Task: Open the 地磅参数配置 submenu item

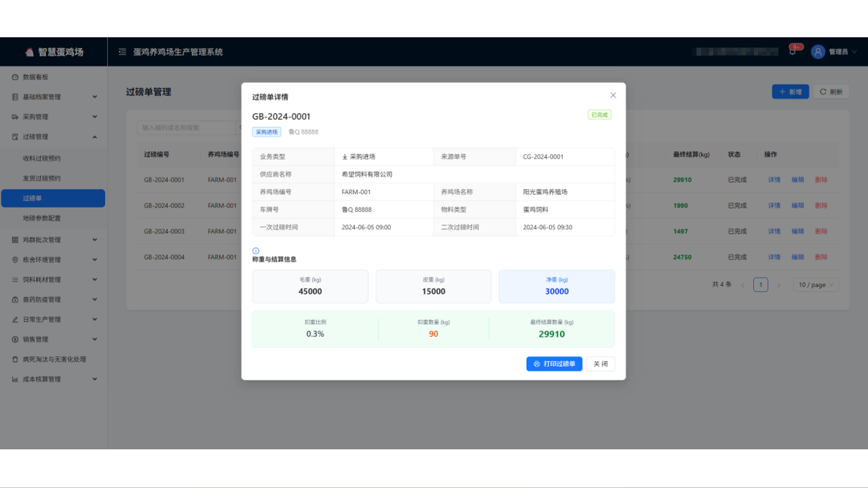Action: (x=53, y=218)
